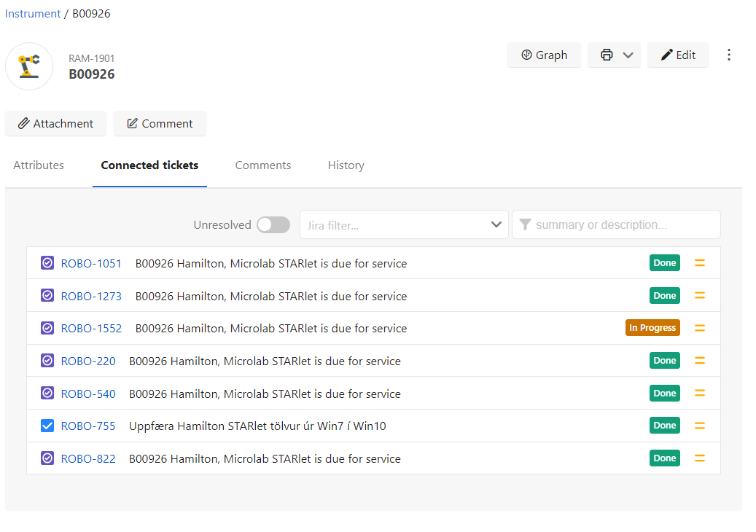
Task: Click the Comment button with pencil icon
Action: tap(160, 123)
